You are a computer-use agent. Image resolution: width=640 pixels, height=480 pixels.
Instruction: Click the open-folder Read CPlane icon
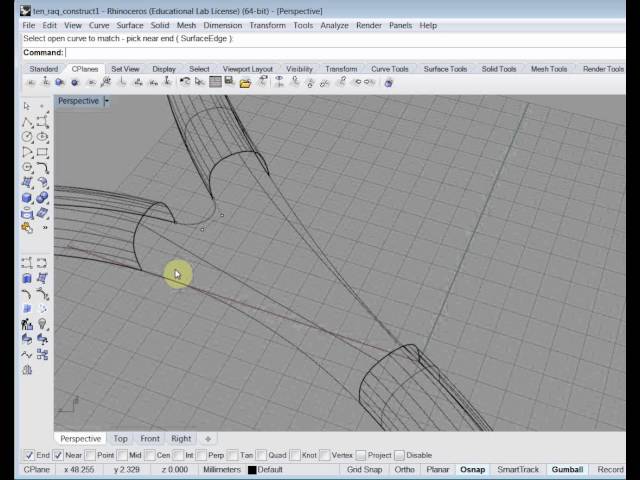tap(245, 83)
